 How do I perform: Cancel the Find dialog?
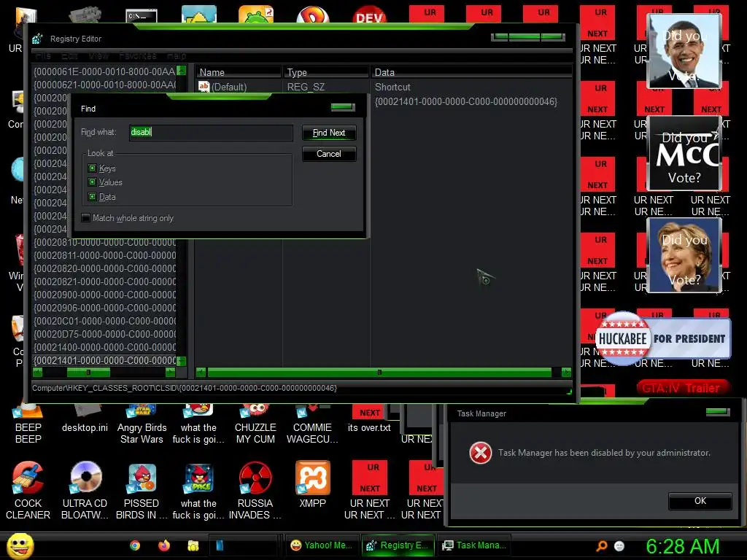(329, 154)
